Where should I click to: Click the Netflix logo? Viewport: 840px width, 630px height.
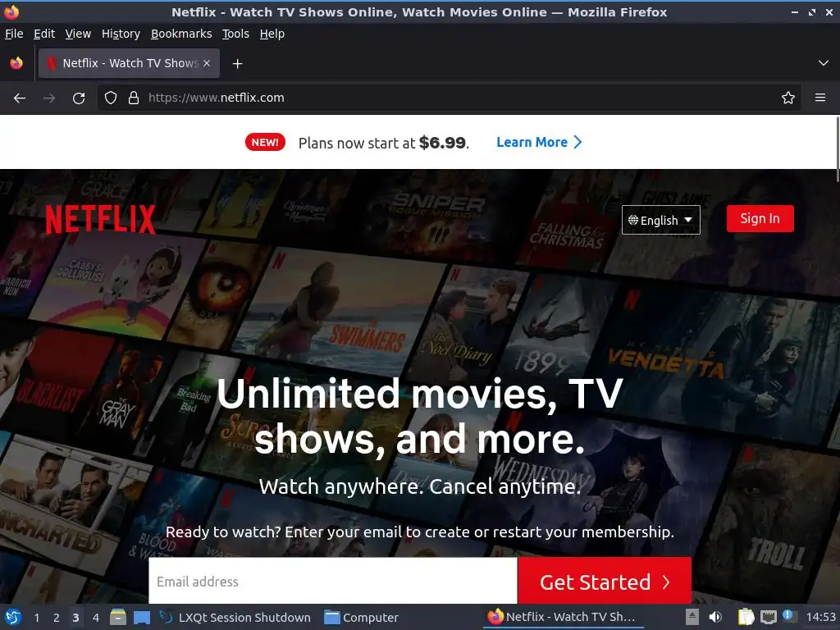pos(101,219)
